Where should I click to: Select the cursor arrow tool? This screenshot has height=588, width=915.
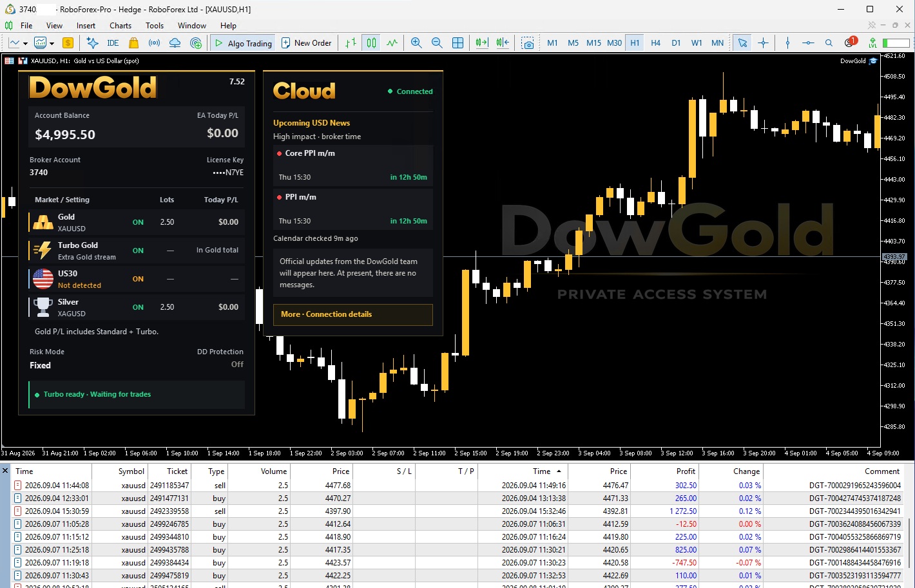742,43
